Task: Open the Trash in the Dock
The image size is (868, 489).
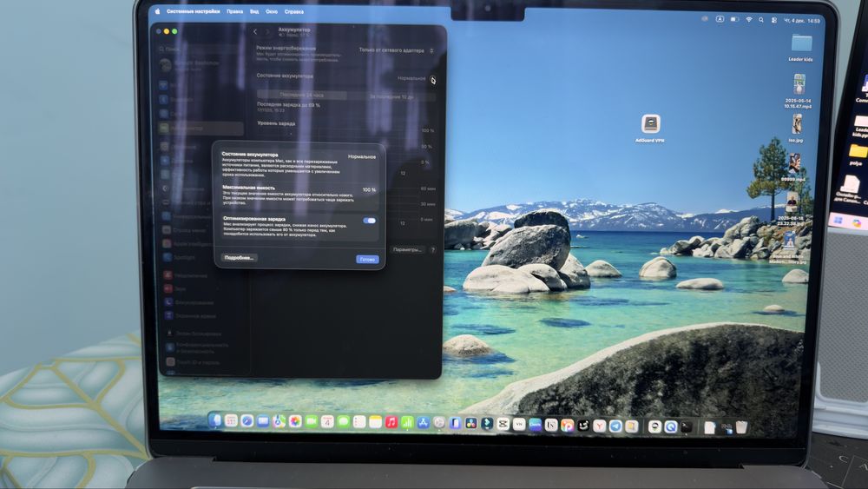Action: coord(742,427)
